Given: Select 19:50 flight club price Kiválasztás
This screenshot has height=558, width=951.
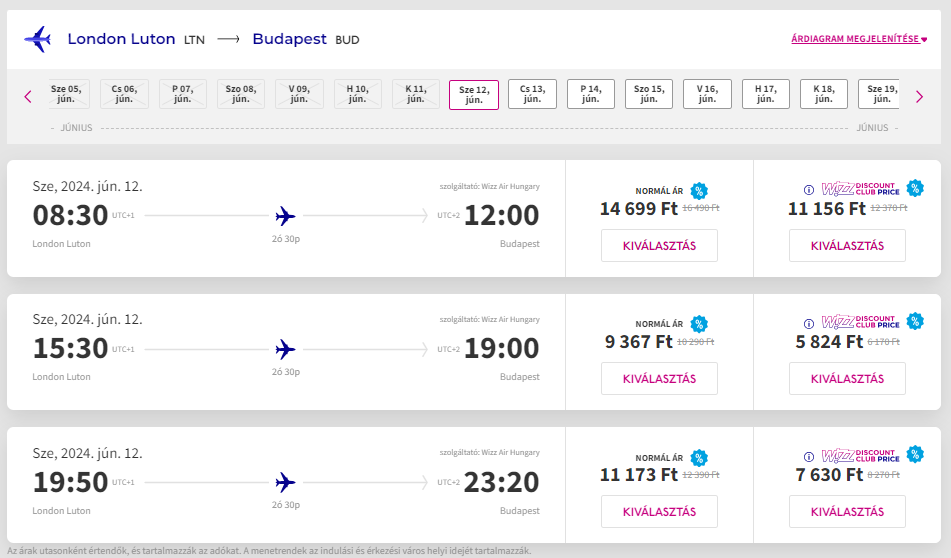Looking at the screenshot, I should coord(847,512).
